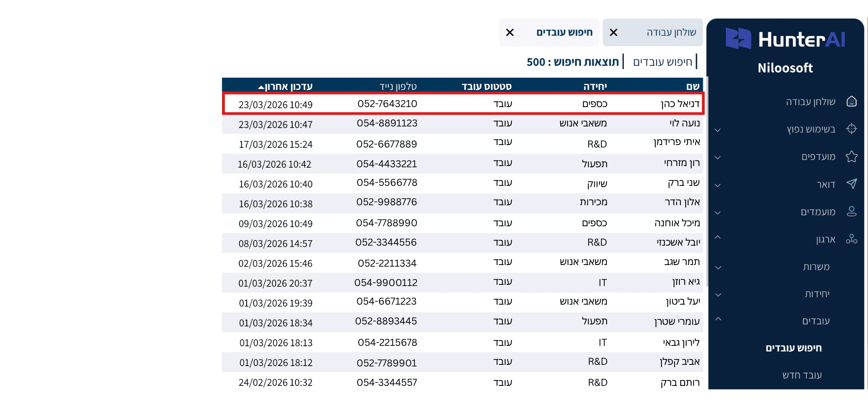868x404 pixels.
Task: Click the vertical scrollbar beside the table
Action: click(x=706, y=182)
